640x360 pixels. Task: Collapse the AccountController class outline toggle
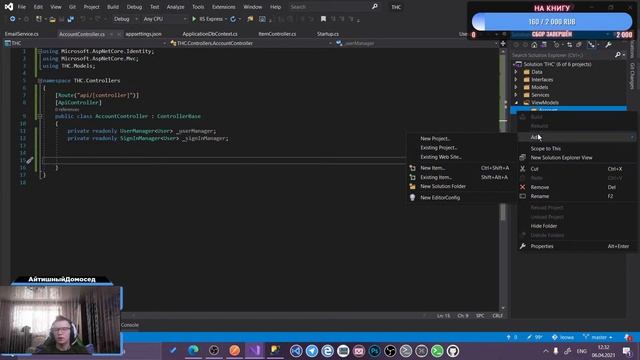[x=40, y=116]
